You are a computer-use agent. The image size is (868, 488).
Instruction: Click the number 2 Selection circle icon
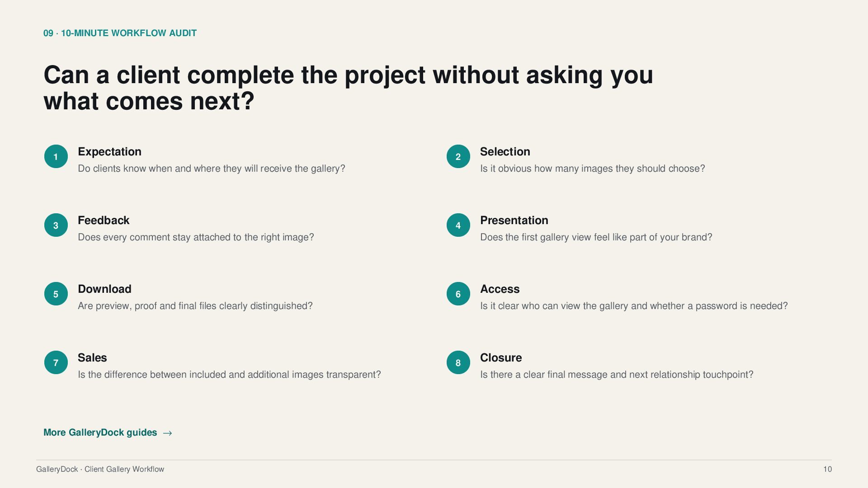(x=458, y=156)
